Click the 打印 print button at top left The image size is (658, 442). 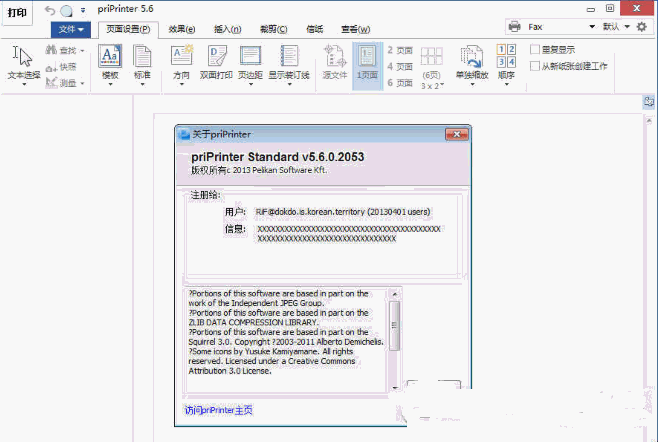click(17, 13)
